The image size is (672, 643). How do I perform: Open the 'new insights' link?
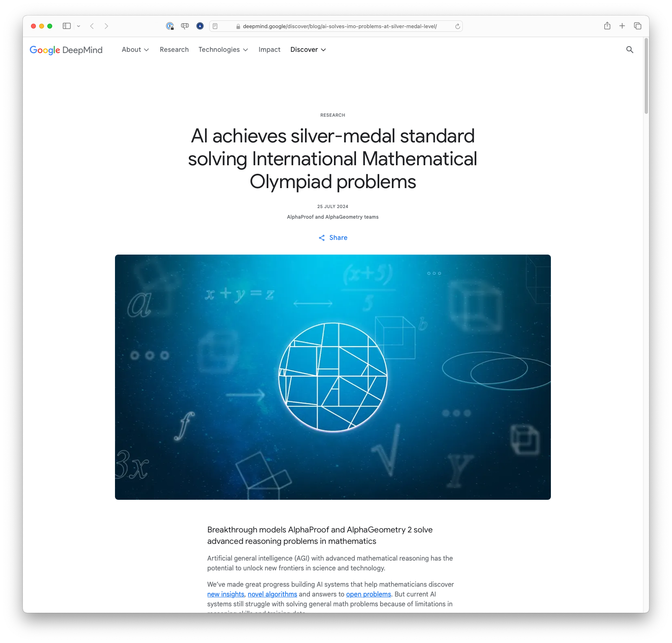click(x=225, y=594)
